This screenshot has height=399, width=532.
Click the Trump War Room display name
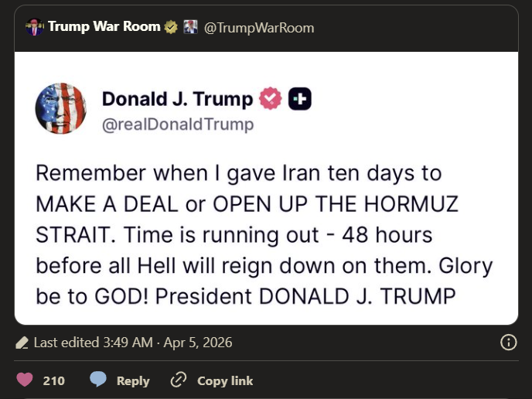(104, 26)
